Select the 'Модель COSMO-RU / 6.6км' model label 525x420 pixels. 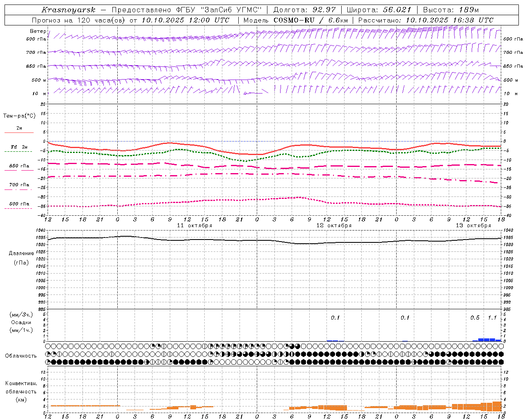tap(296, 20)
